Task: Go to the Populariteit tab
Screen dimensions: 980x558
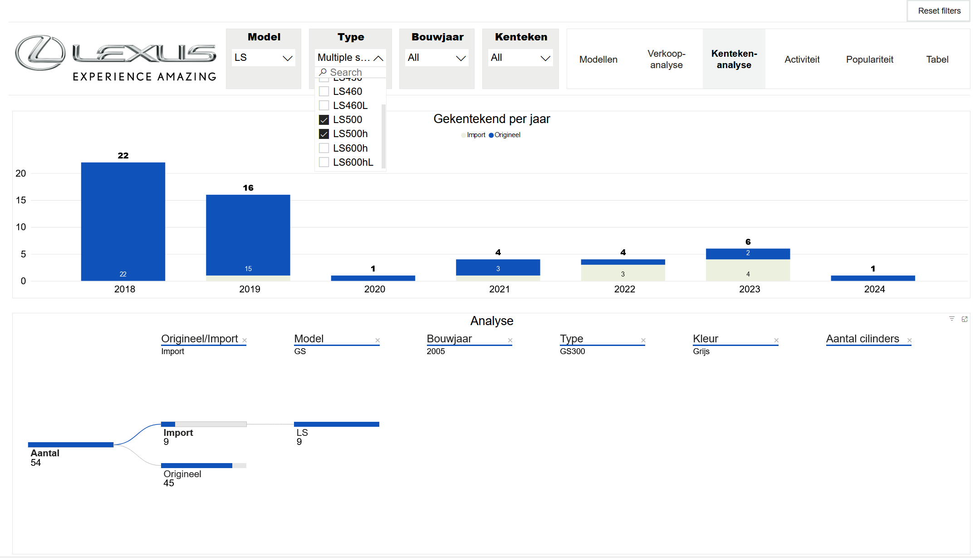Action: point(870,59)
